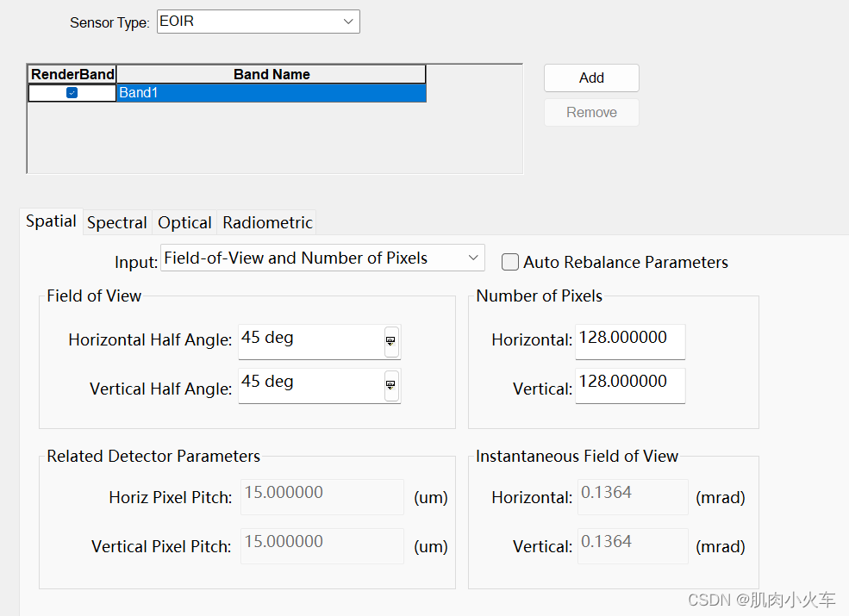Focus the Horizontal pixels input field

pos(630,341)
